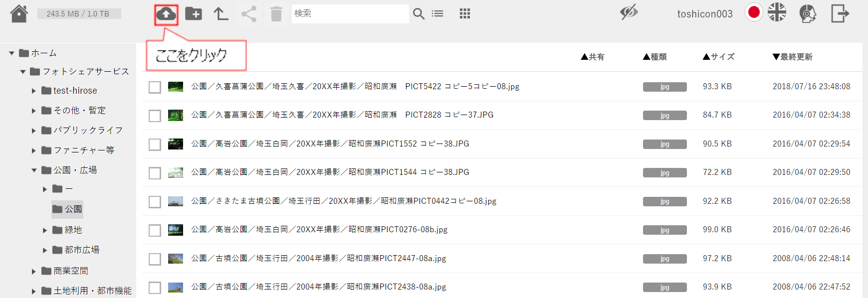Check the box for PICT2438-08a file
The height and width of the screenshot is (298, 868).
coord(155,288)
